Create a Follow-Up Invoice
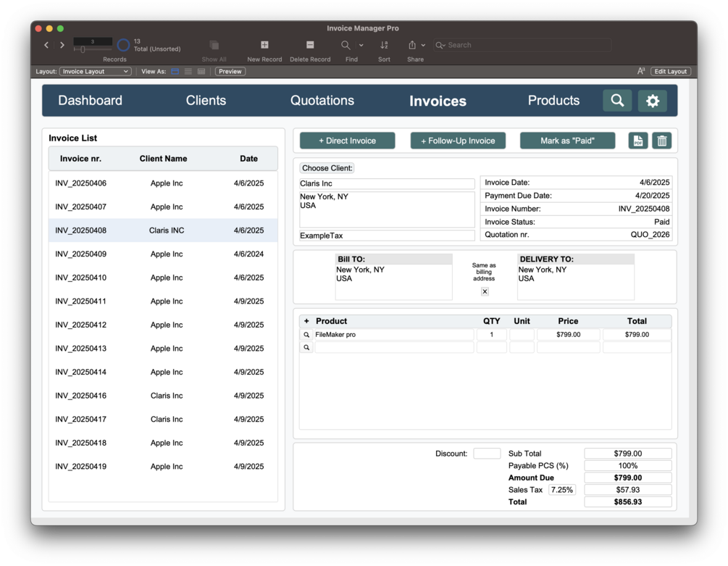Screen dimensions: 728x566 tap(458, 141)
